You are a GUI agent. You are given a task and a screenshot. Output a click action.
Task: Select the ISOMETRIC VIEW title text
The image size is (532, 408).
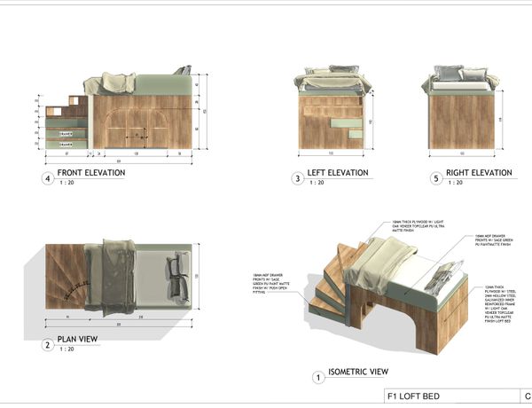[358, 372]
